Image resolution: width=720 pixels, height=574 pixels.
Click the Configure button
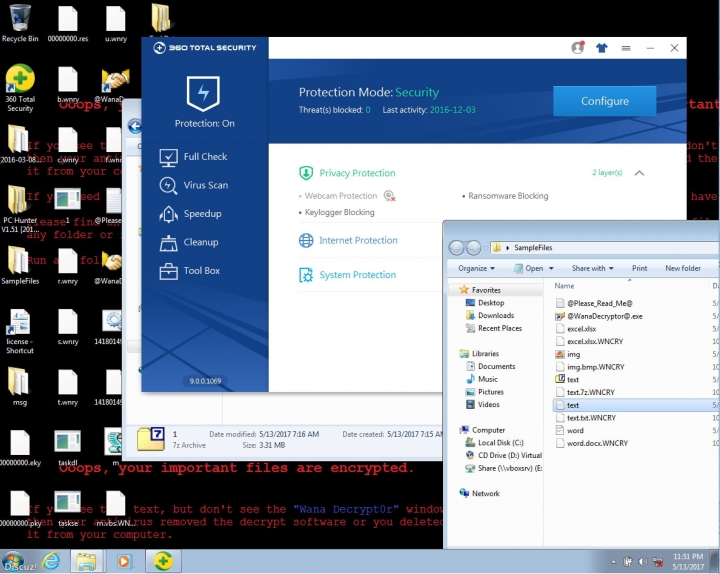[x=604, y=101]
